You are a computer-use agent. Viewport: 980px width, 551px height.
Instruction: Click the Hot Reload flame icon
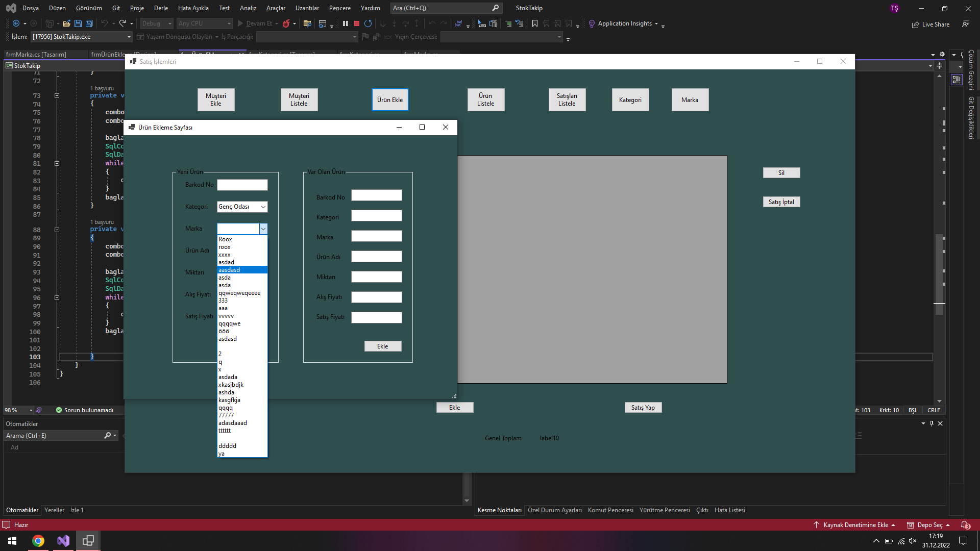click(x=286, y=23)
